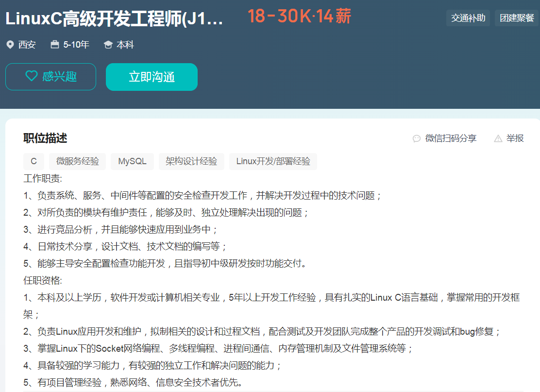Click the salary text 18-30K·14薪
Viewport: 540px width, 392px height.
[x=299, y=16]
